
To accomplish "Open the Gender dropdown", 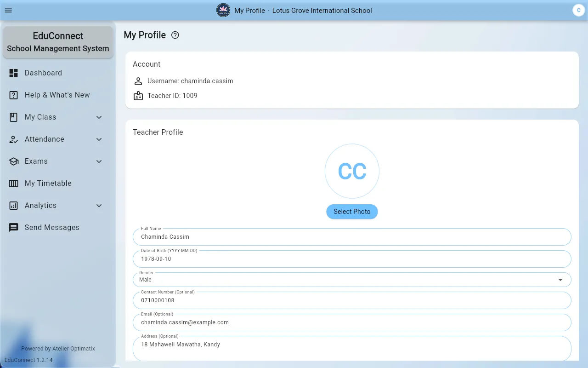I will click(x=352, y=279).
